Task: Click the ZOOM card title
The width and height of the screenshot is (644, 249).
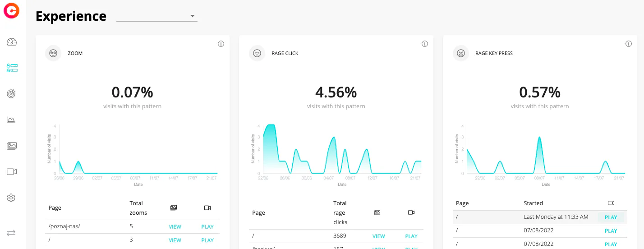Action: (75, 53)
